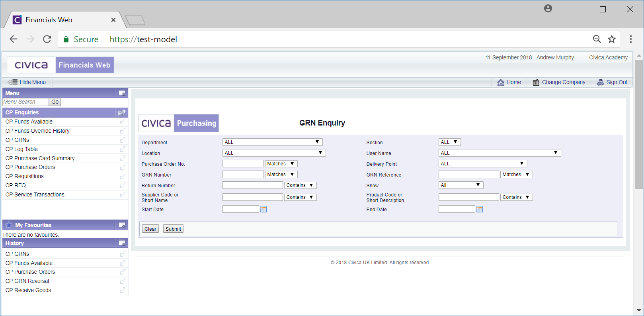Open the Show dropdown
Screen dimensions: 644x316
pyautogui.click(x=461, y=185)
